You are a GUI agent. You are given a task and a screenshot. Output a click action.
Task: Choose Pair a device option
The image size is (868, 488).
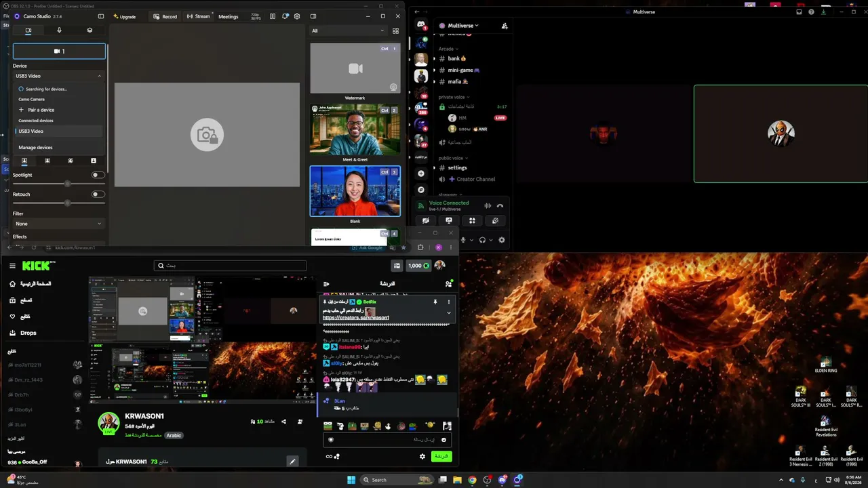point(41,110)
